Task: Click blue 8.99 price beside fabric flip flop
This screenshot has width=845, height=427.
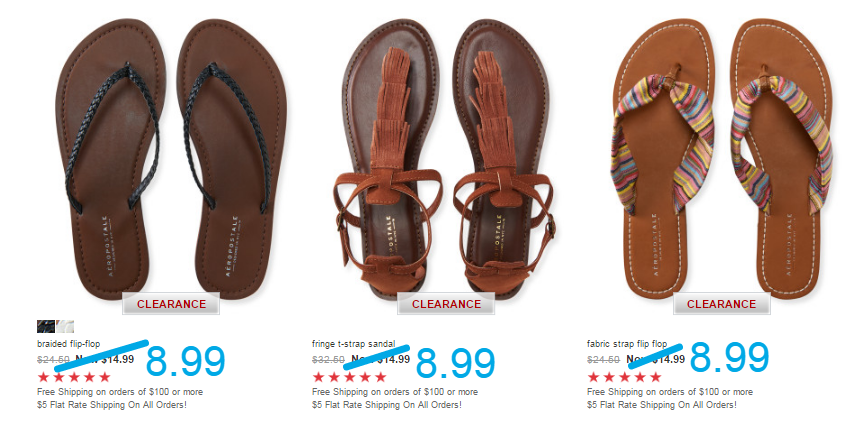Action: tap(729, 357)
